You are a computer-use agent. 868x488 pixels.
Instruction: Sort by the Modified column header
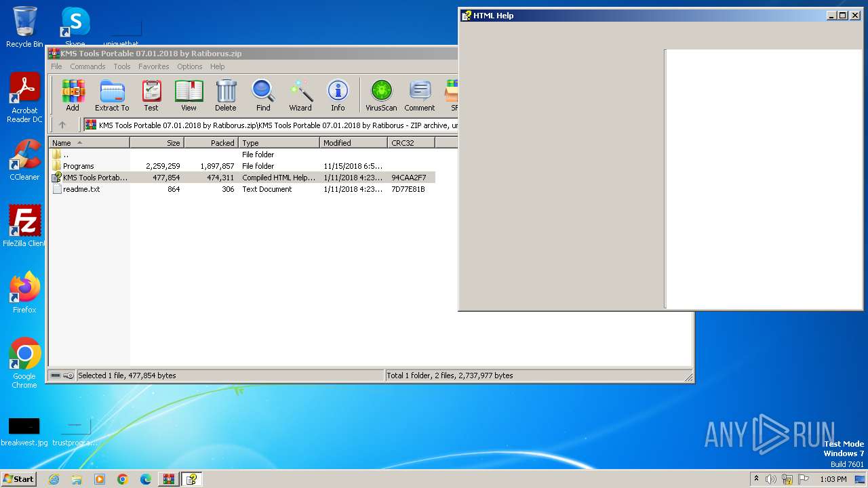353,142
